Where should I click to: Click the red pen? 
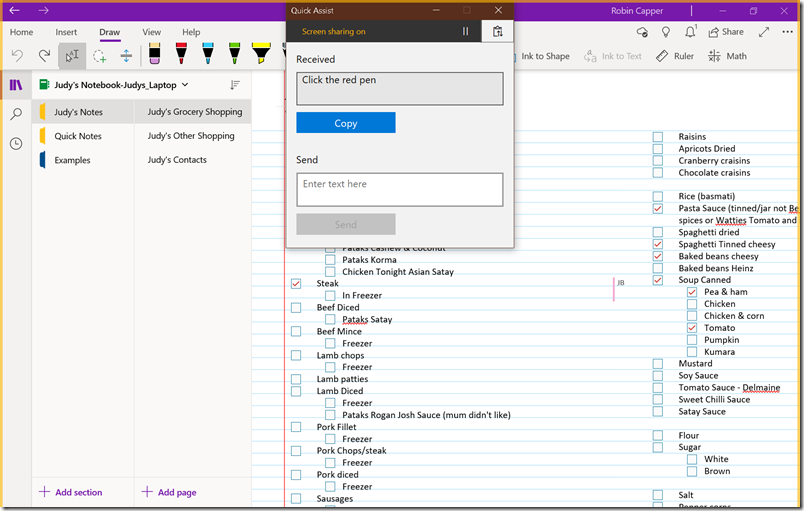coord(182,54)
